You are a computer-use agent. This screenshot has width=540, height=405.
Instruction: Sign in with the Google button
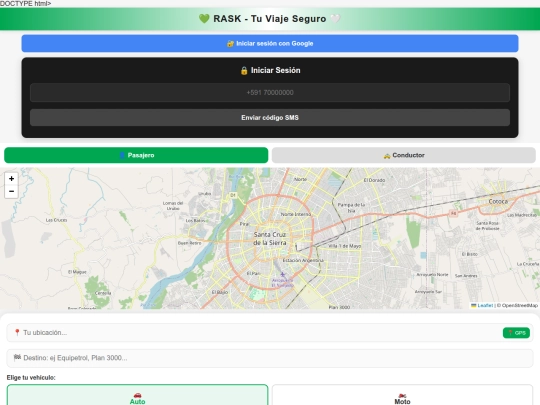click(x=270, y=43)
